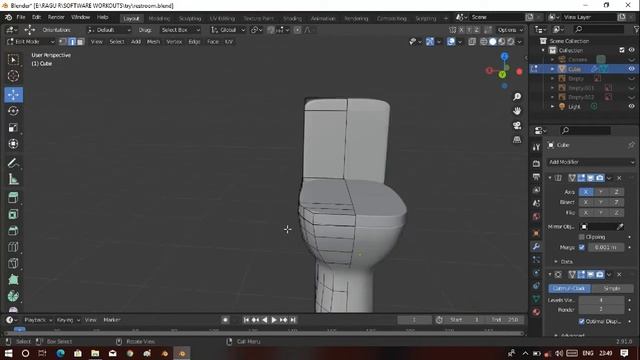Image resolution: width=640 pixels, height=360 pixels.
Task: Jump to the timeline start button
Action: tap(246, 320)
